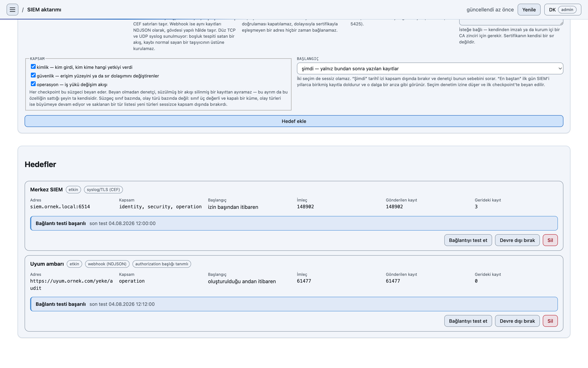Click Merkez SIEM Gönderilen kayıt value 148902
588x368 pixels.
[394, 207]
